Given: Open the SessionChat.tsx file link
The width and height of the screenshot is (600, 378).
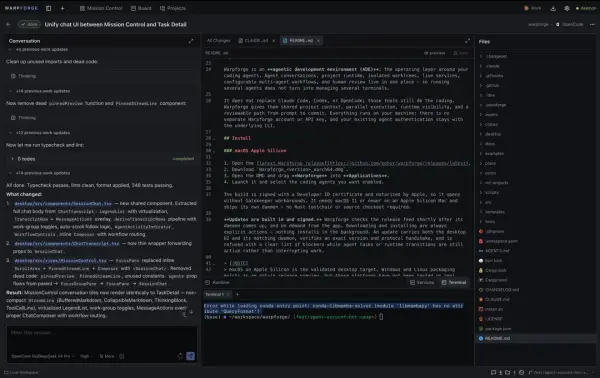Looking at the screenshot, I should coord(63,204).
